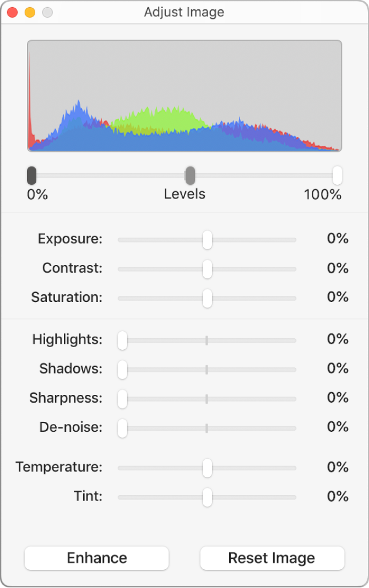
Task: Click the Reset Image button
Action: (x=272, y=558)
